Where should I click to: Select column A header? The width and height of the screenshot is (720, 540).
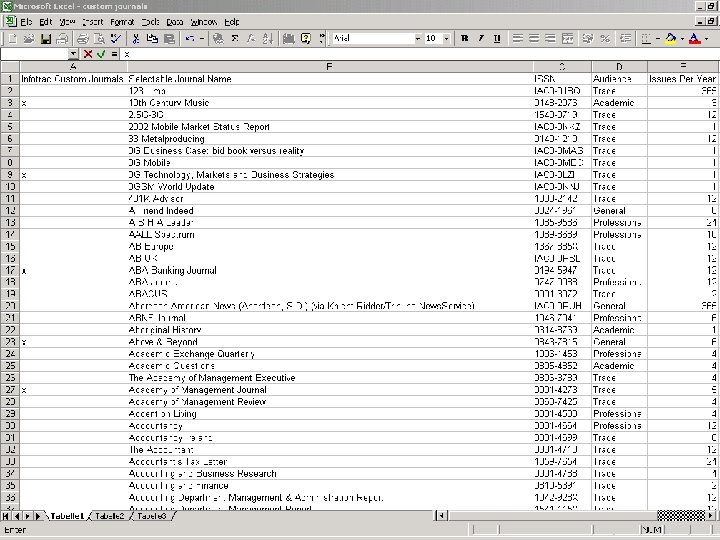pyautogui.click(x=73, y=67)
